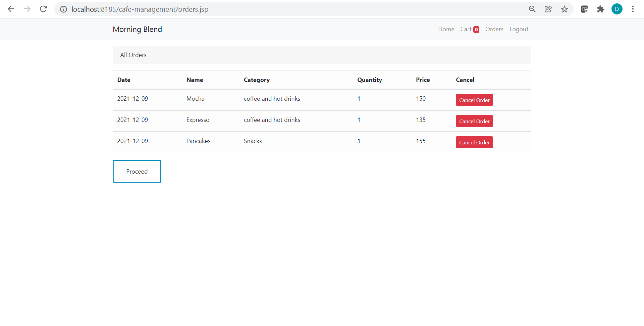Cancel the Pancakes order
Viewport: 644px width, 326px height.
[x=474, y=142]
